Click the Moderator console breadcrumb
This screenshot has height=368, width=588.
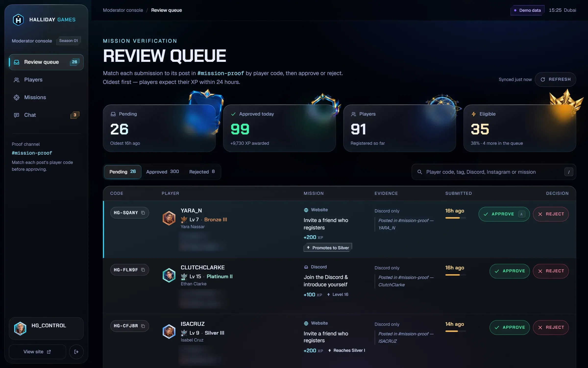tap(123, 10)
